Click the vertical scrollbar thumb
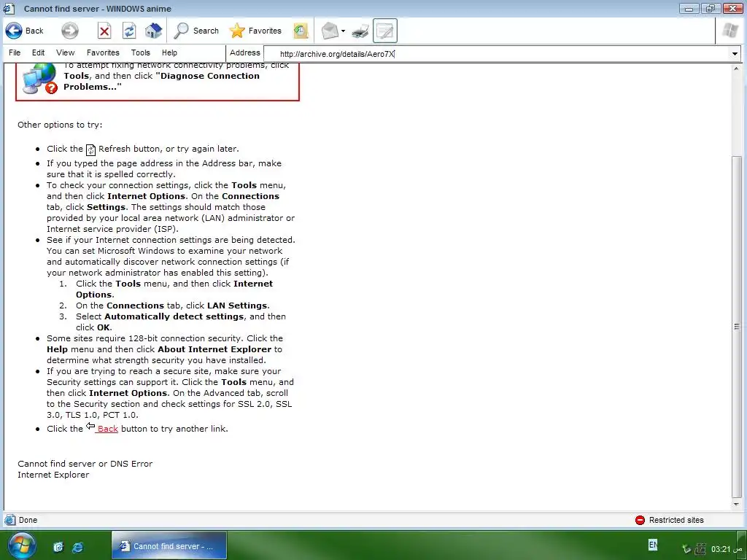The width and height of the screenshot is (747, 560). 737,327
